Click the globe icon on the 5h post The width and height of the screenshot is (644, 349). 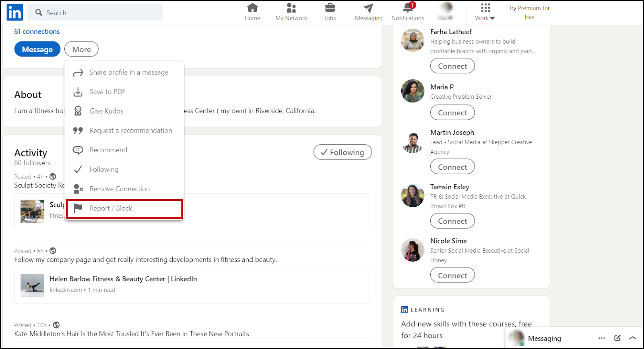[x=53, y=251]
